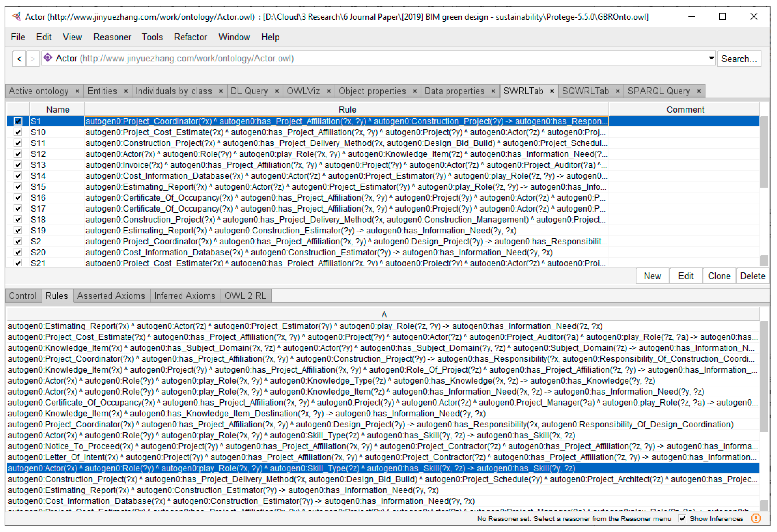Click the orange warning icon in status bar

pyautogui.click(x=756, y=518)
